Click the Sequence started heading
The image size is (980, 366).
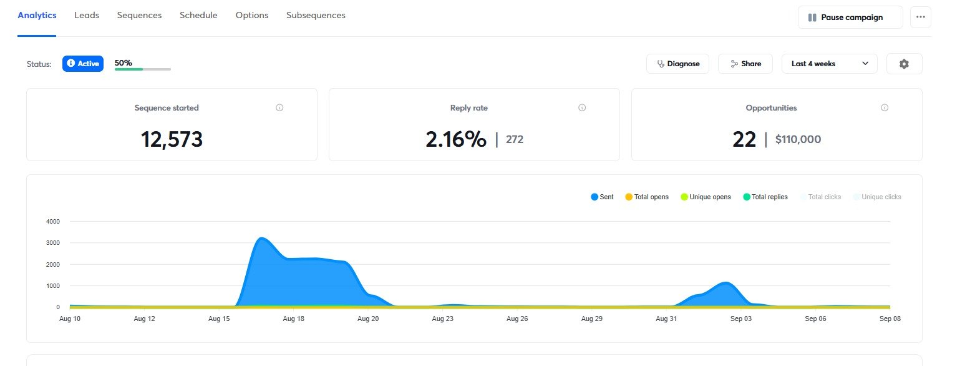coord(167,107)
